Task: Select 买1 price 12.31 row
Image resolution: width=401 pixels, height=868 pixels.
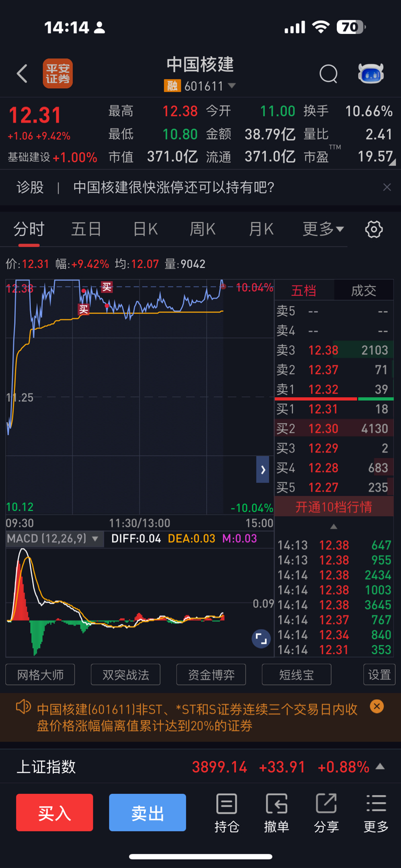Action: click(334, 409)
